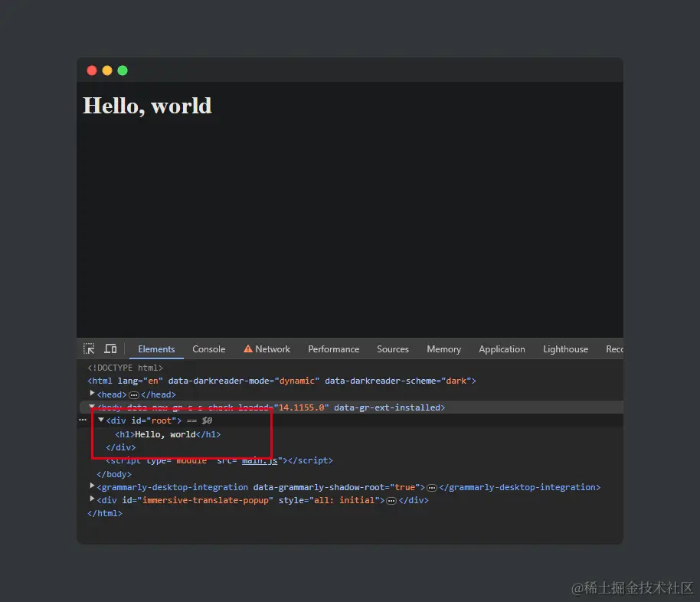Open the Performance tab
Image resolution: width=700 pixels, height=602 pixels.
[x=333, y=349]
